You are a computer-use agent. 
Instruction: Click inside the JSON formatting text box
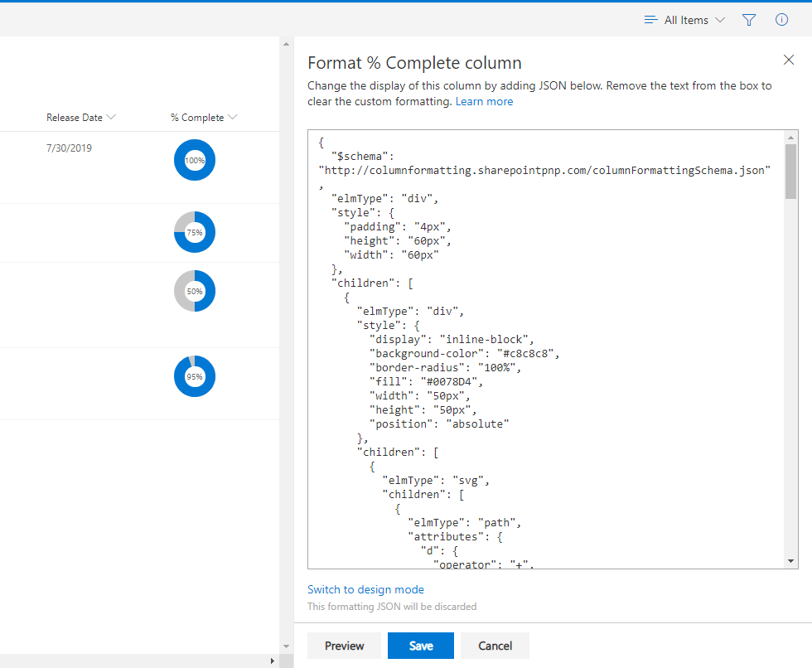(545, 348)
